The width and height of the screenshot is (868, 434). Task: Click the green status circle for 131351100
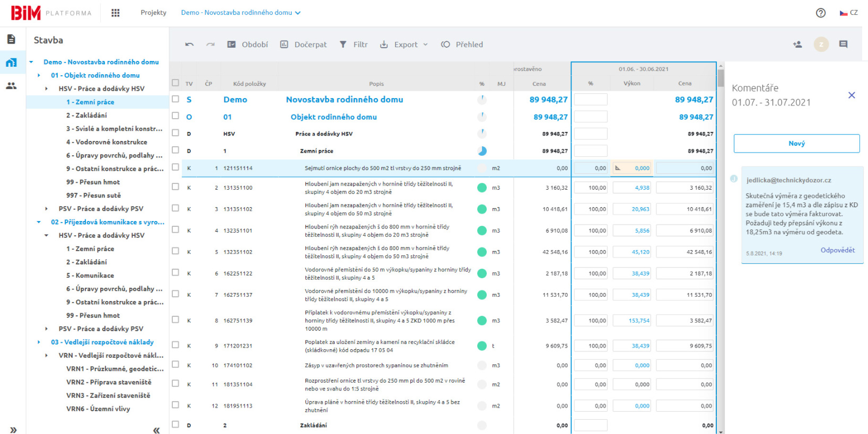click(481, 188)
